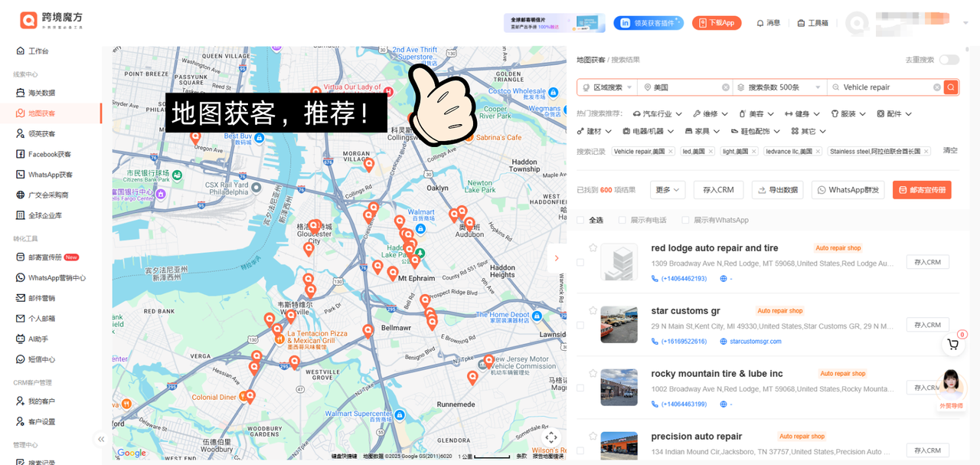Viewport: 980px width, 465px height.
Task: Click the orange search magnifier button
Action: 951,87
